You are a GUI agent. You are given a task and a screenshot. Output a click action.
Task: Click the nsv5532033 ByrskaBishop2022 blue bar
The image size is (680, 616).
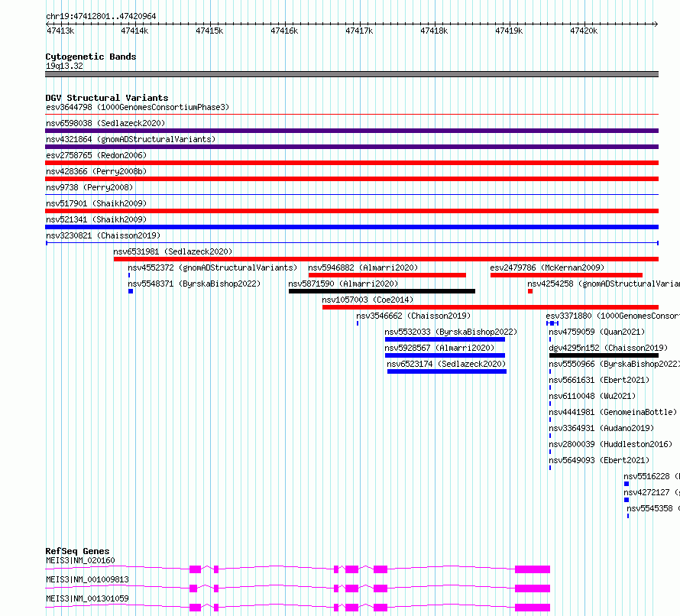(x=445, y=339)
